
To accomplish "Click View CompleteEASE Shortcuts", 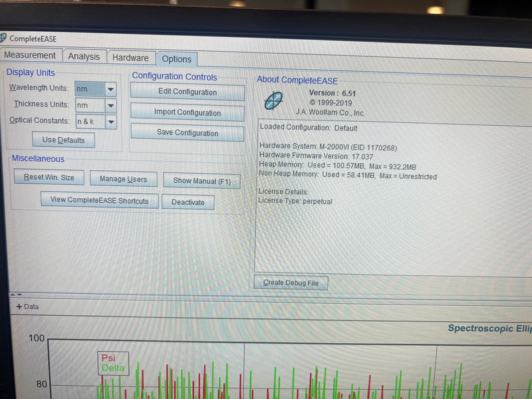I will (99, 200).
